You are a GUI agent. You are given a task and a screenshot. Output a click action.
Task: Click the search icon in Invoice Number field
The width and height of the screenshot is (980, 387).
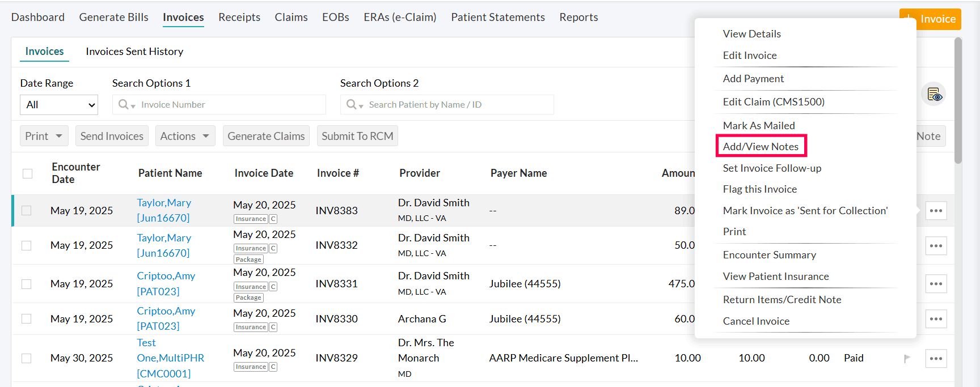click(x=123, y=105)
